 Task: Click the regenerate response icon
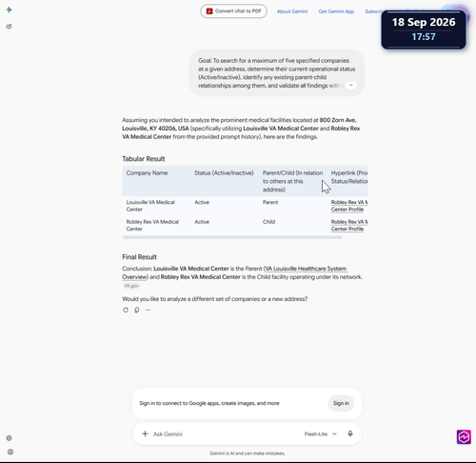[126, 310]
